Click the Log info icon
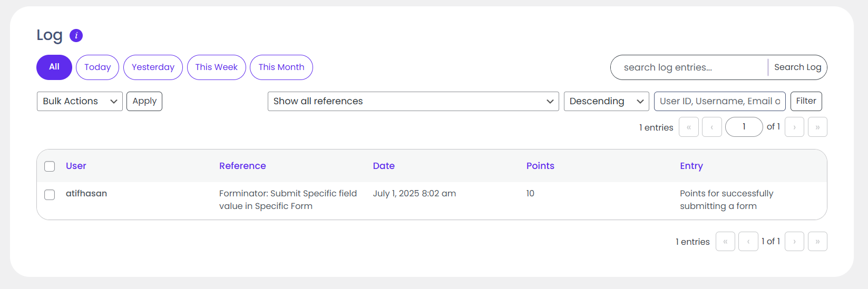The height and width of the screenshot is (289, 868). (76, 35)
